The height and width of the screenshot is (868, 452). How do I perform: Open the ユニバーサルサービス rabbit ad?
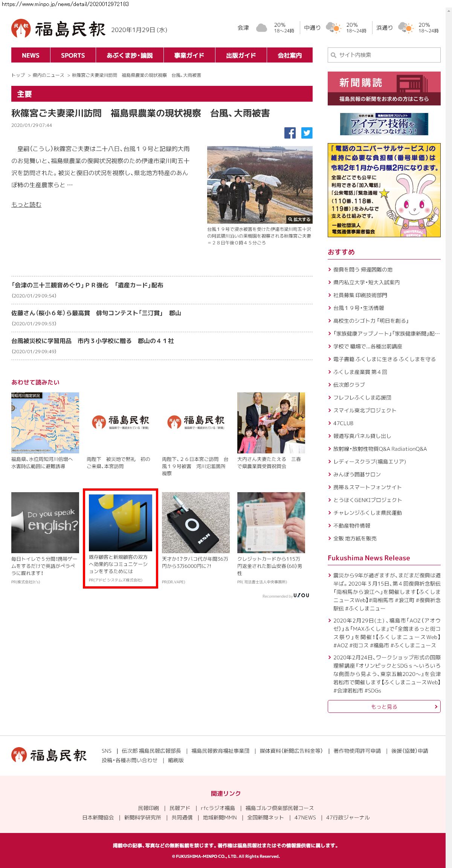coord(384,190)
